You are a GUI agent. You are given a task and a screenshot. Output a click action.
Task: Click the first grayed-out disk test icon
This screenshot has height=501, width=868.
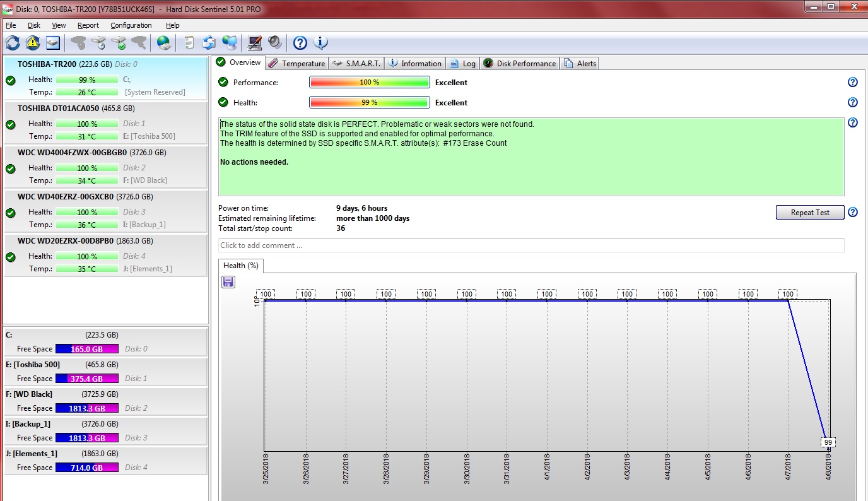[x=78, y=43]
